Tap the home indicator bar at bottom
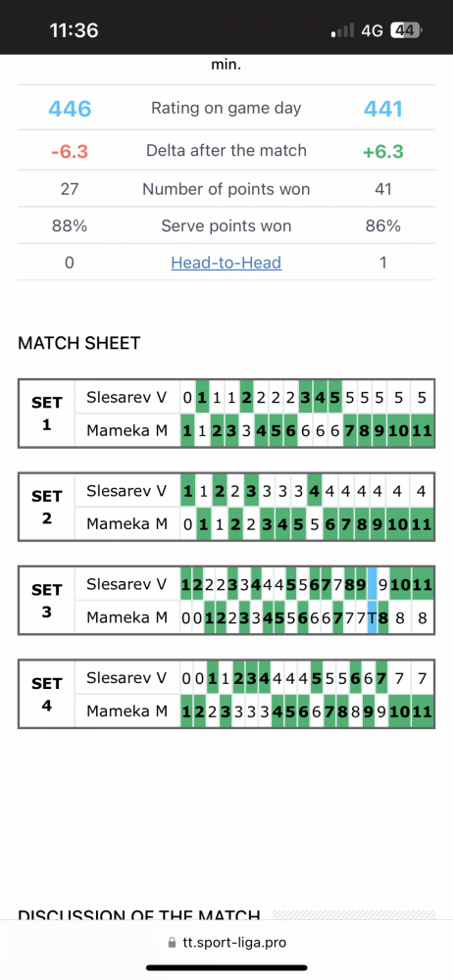The width and height of the screenshot is (453, 980). pos(226,967)
